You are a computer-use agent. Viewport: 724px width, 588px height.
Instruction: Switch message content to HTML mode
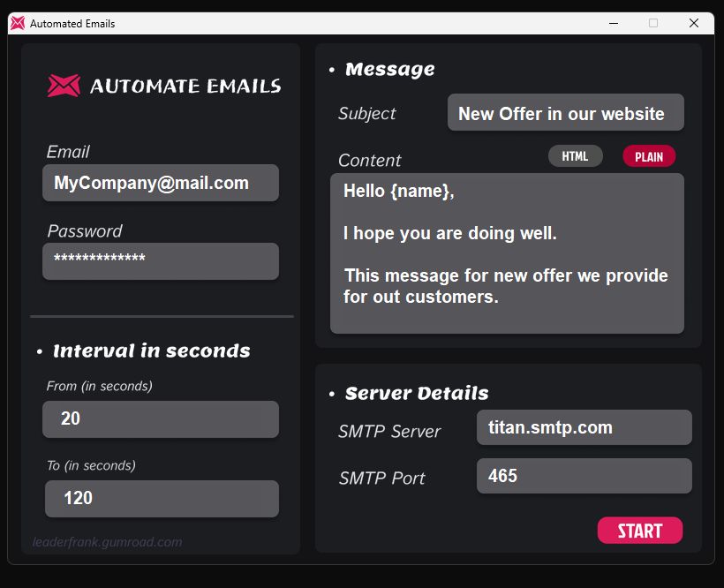click(575, 155)
